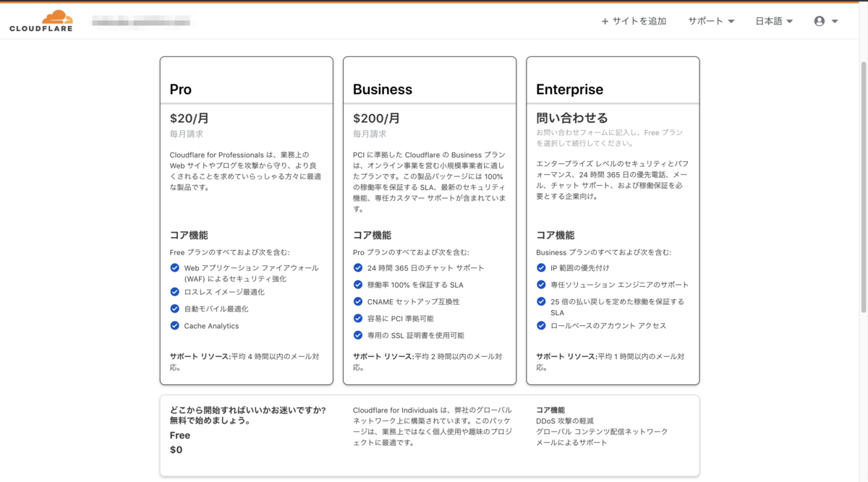
Task: Click checkmark icon beside ロールベースのアカウント アクセス
Action: (x=541, y=326)
